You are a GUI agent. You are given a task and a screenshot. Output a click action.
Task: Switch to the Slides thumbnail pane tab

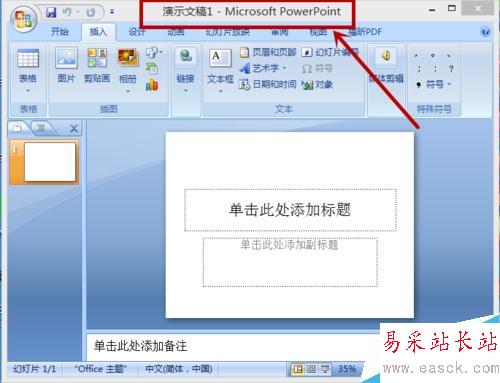pyautogui.click(x=18, y=127)
